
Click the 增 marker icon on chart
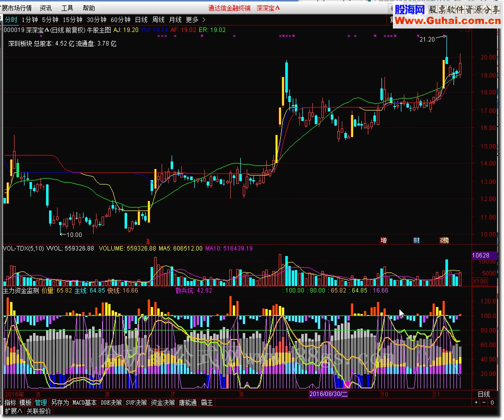point(383,240)
